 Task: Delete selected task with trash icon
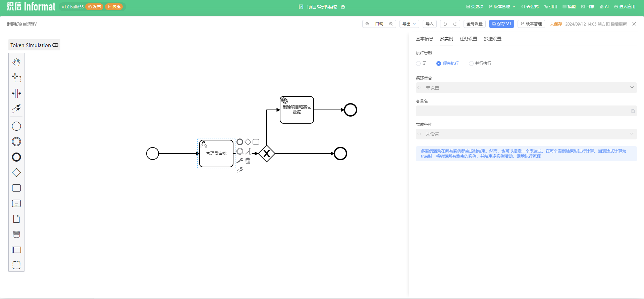point(248,161)
